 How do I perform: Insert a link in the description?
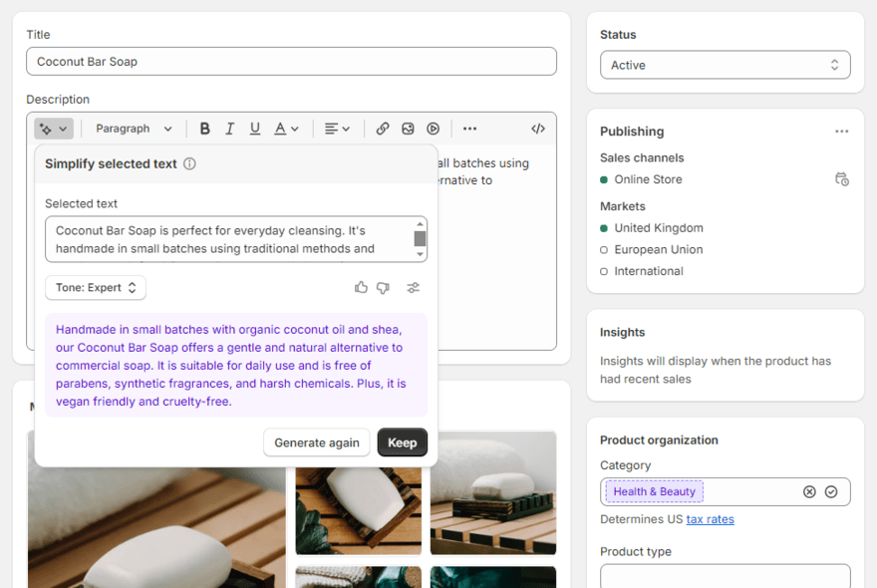382,128
